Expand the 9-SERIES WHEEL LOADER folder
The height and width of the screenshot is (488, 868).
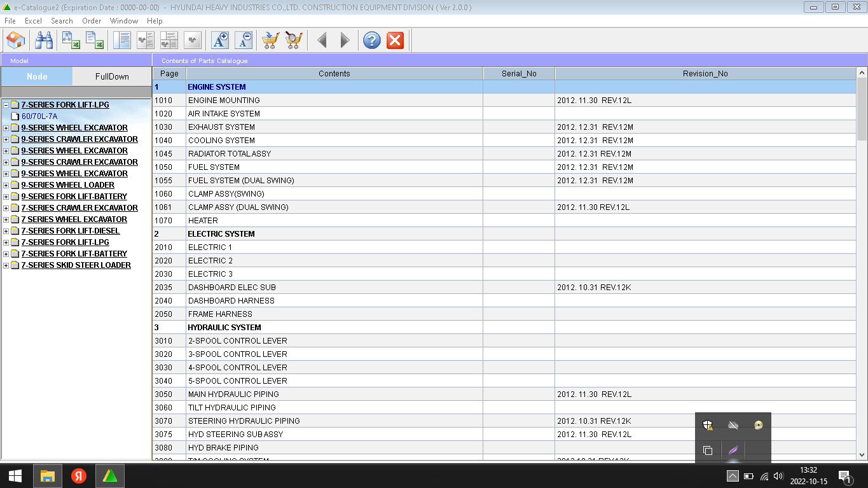(x=6, y=185)
